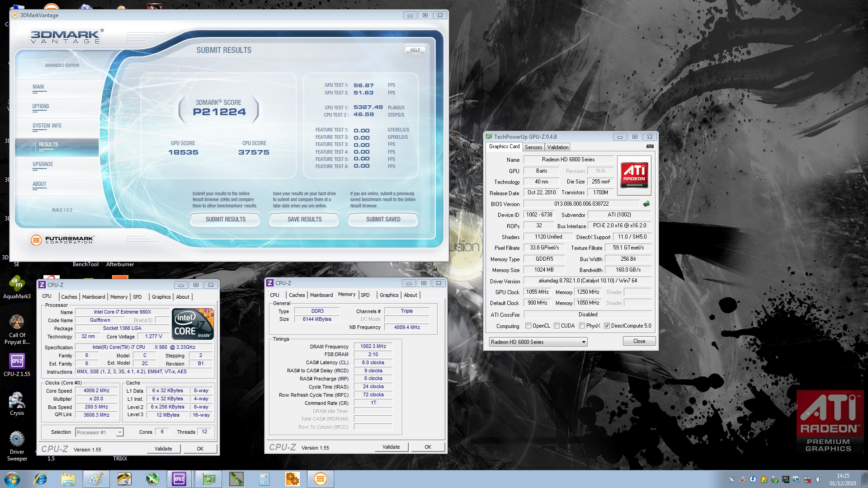This screenshot has width=868, height=488.
Task: Open Call Of Pripyat benchmark shortcut
Action: (x=17, y=323)
